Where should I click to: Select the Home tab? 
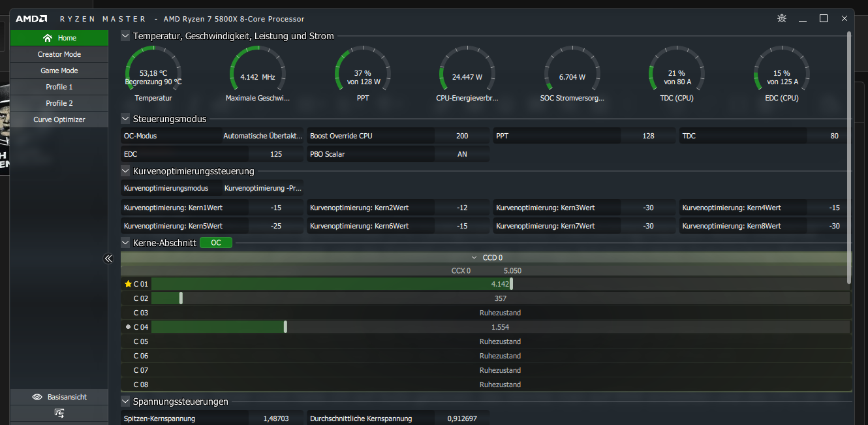(x=59, y=38)
